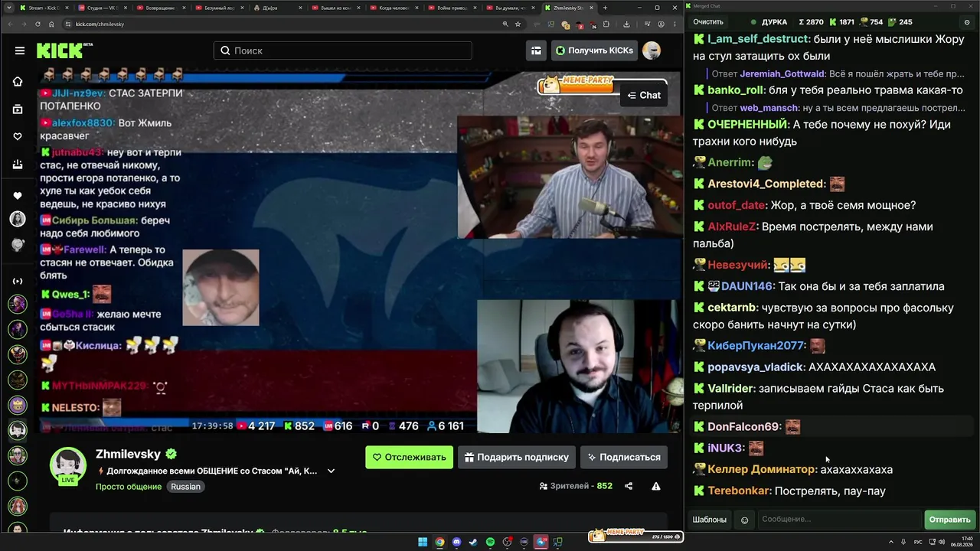Open the Windows Start menu
980x551 pixels.
[x=423, y=543]
